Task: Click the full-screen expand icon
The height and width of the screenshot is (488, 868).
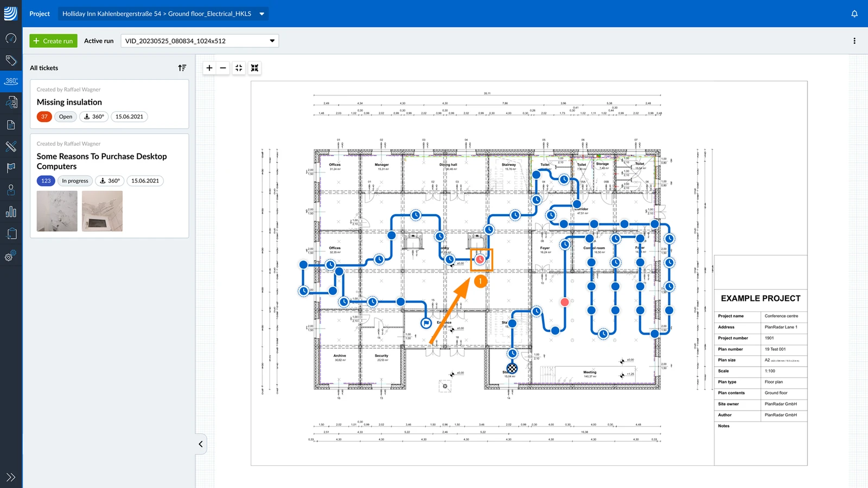Action: 254,68
